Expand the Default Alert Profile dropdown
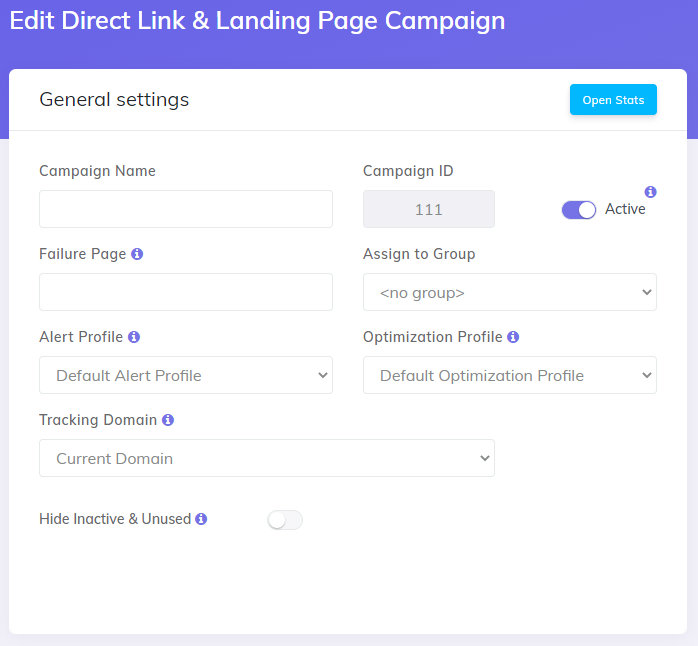The image size is (698, 646). [x=186, y=375]
